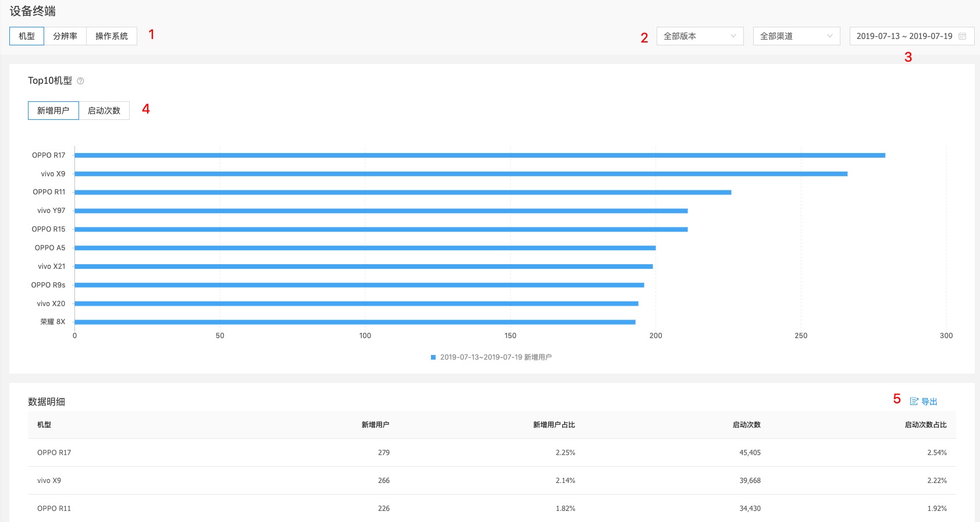
Task: Click the vivo X20 label on chart axis
Action: [51, 304]
